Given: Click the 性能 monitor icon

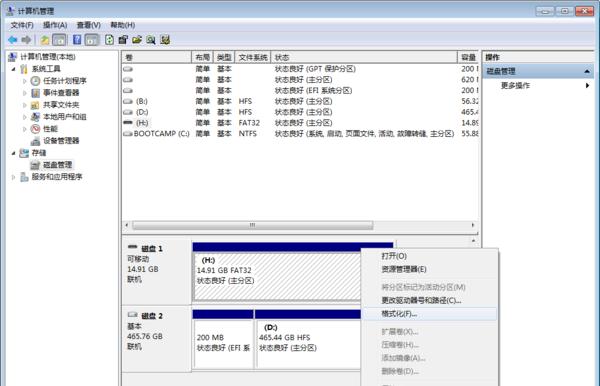Looking at the screenshot, I should pyautogui.click(x=35, y=129).
